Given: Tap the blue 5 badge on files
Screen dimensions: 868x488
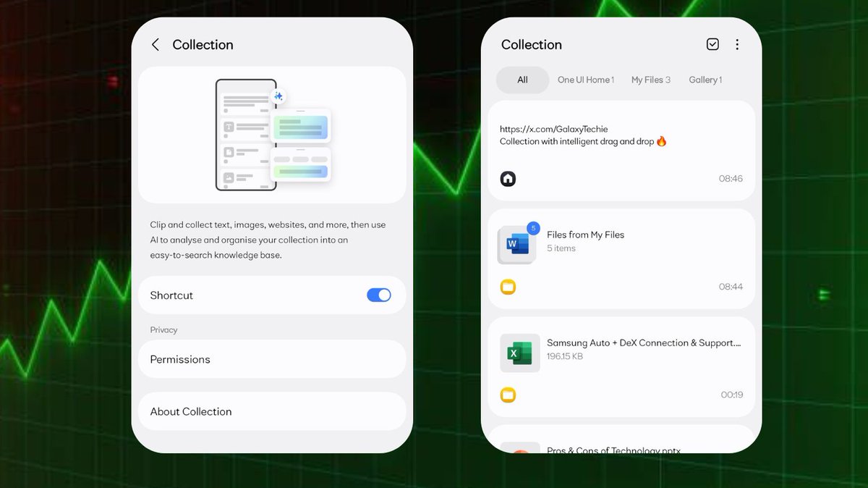Looking at the screenshot, I should [x=534, y=228].
